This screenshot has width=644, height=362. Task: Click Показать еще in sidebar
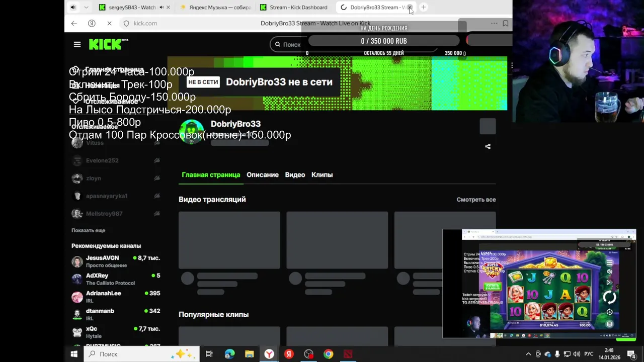89,230
